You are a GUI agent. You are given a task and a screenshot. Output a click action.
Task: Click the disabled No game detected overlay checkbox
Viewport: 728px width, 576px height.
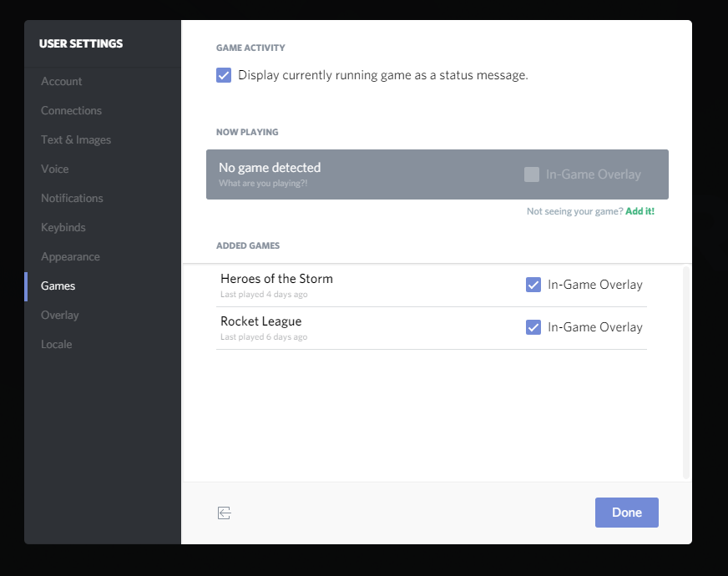[532, 174]
